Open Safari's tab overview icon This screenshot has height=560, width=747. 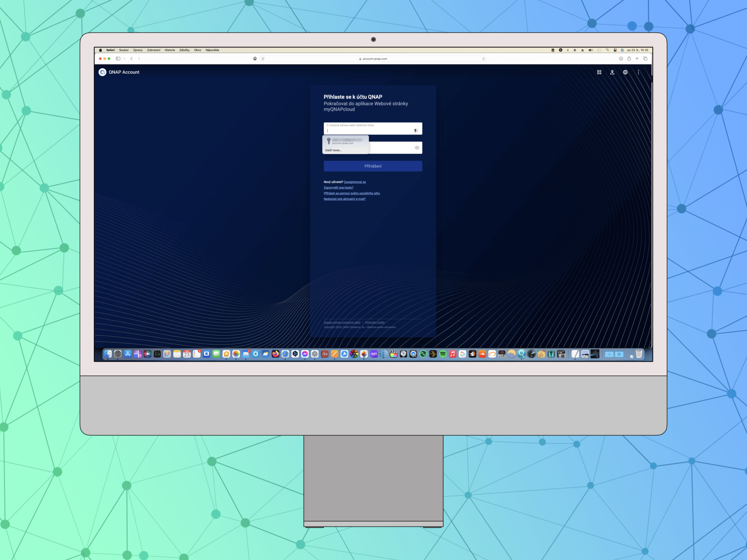tap(645, 59)
